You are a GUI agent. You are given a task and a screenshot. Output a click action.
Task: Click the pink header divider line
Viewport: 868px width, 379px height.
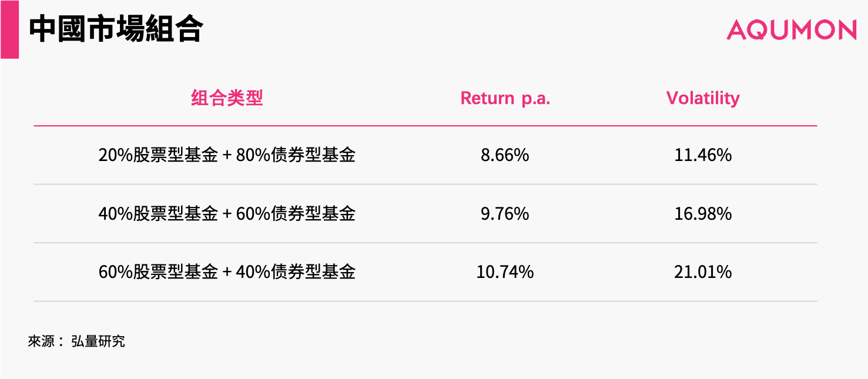point(425,126)
